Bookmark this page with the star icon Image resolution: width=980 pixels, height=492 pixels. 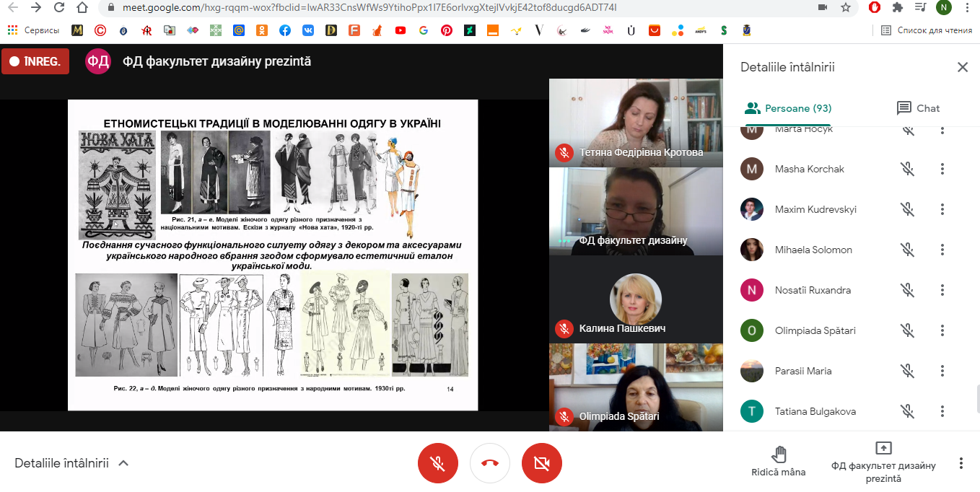[846, 7]
